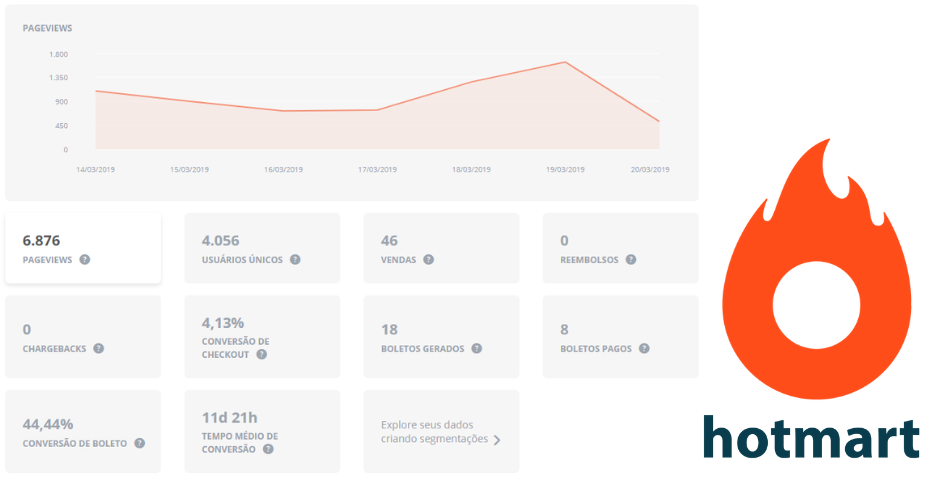
Task: Show help for Conversão de Checkout
Action: (x=262, y=354)
